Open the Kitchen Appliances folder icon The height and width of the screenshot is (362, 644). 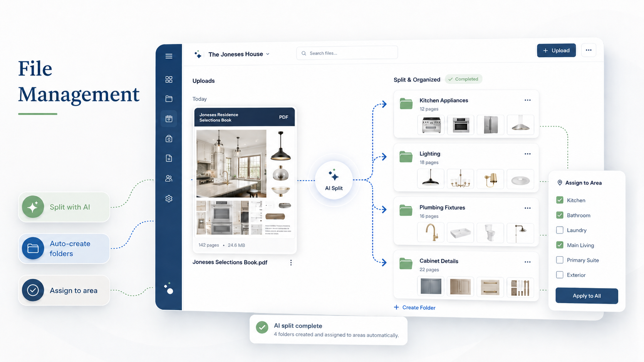click(406, 103)
